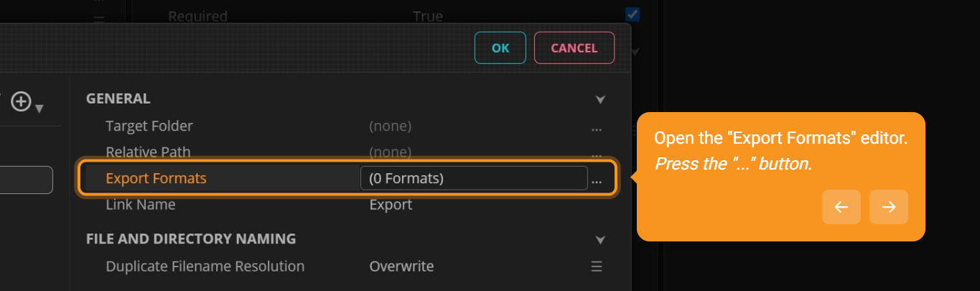Confirm with the OK button
Viewport: 980px width, 291px height.
tap(500, 48)
